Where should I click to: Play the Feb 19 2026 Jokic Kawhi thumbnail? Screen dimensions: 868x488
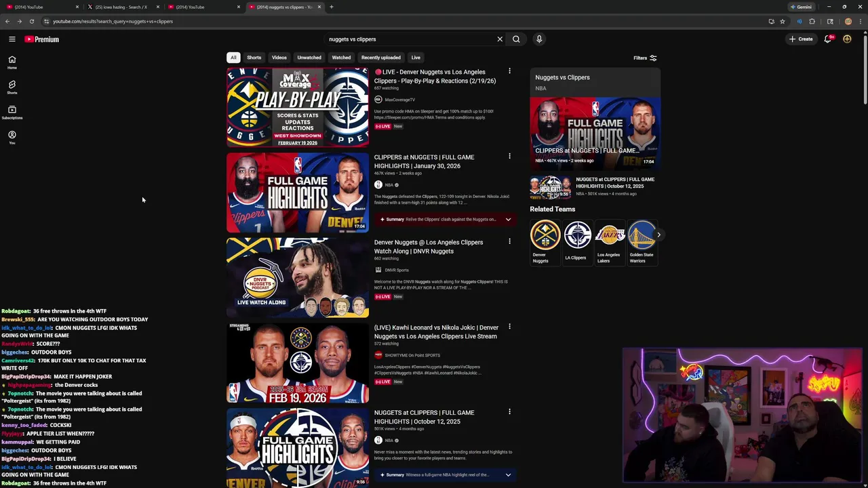298,363
